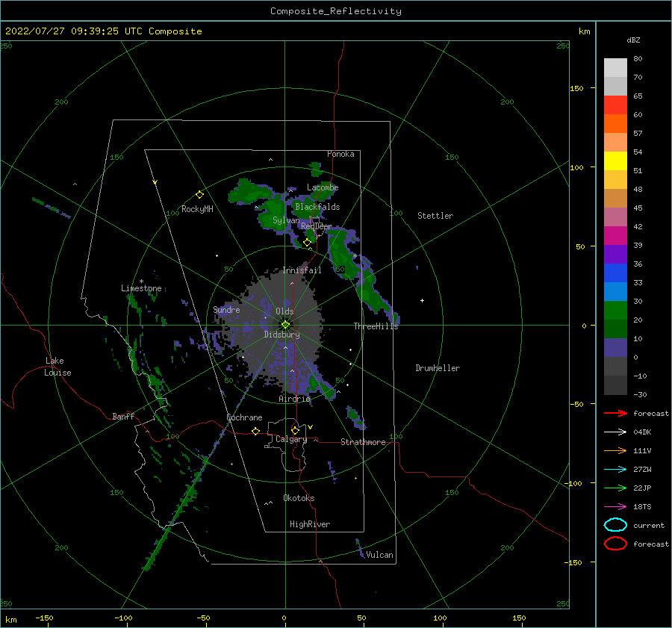Click the Vulcan city label

point(379,555)
